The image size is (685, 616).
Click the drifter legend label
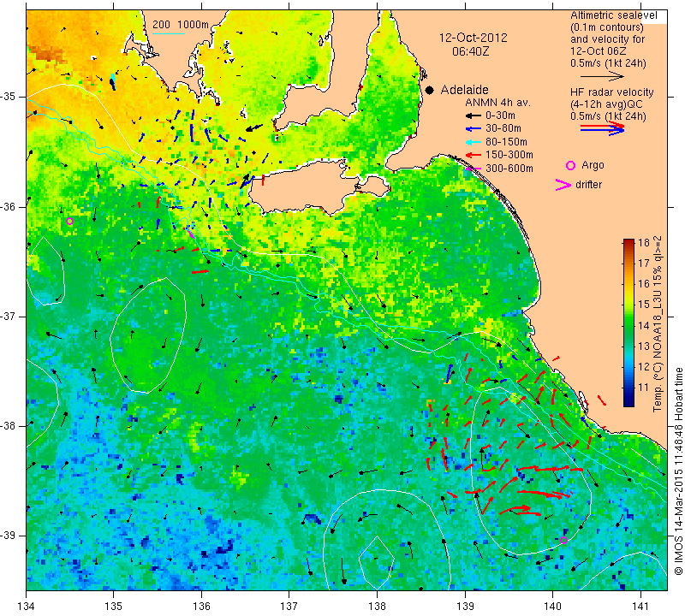click(x=588, y=185)
